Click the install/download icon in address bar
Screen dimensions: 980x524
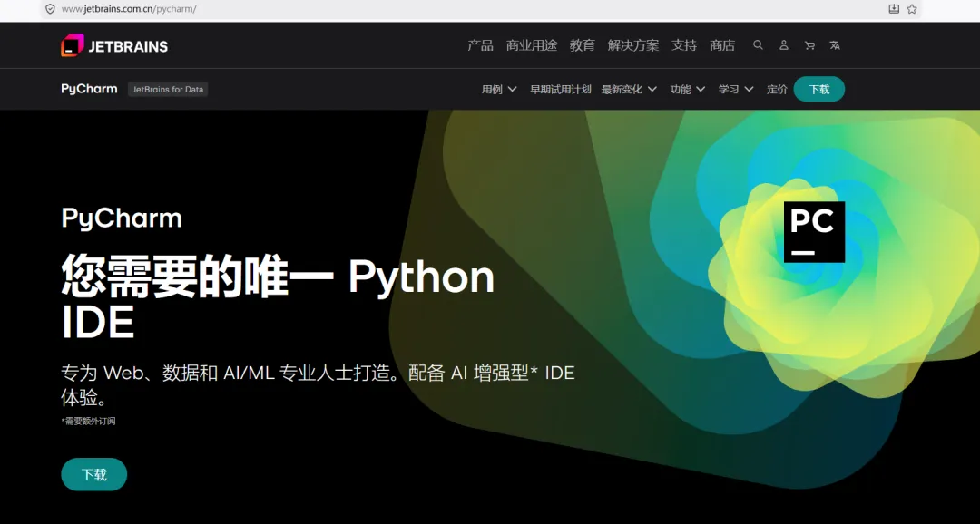point(894,9)
